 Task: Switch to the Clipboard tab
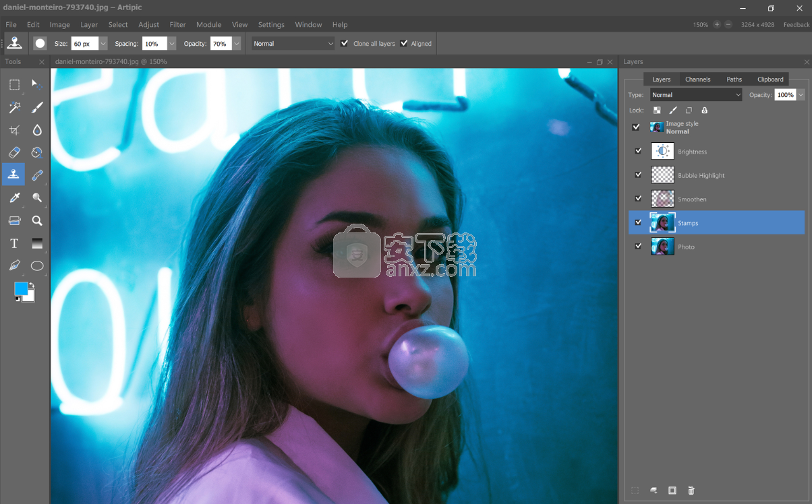click(770, 79)
